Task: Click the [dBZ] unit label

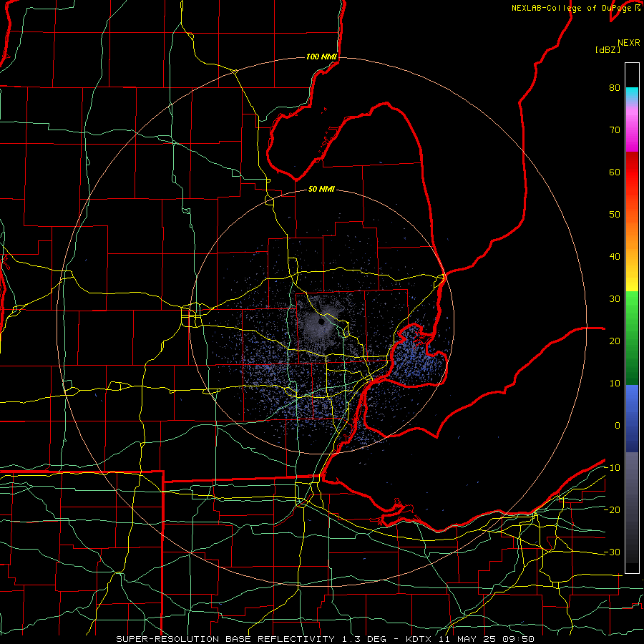Action: point(608,49)
